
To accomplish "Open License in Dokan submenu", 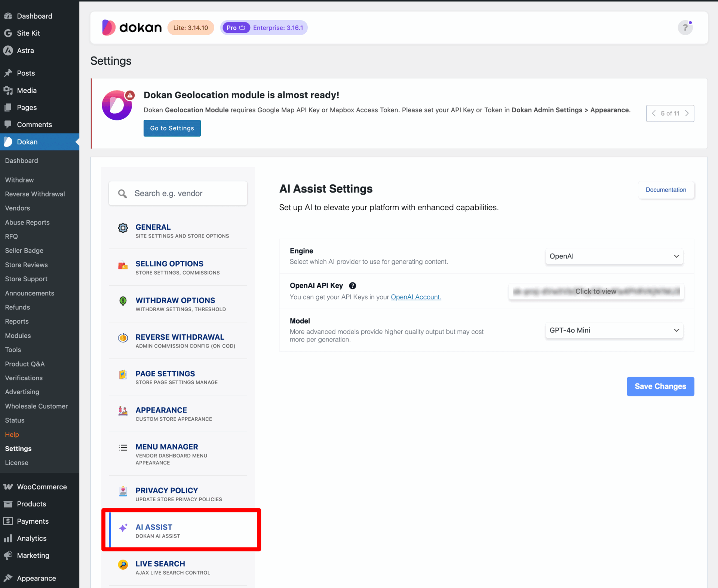I will point(17,463).
